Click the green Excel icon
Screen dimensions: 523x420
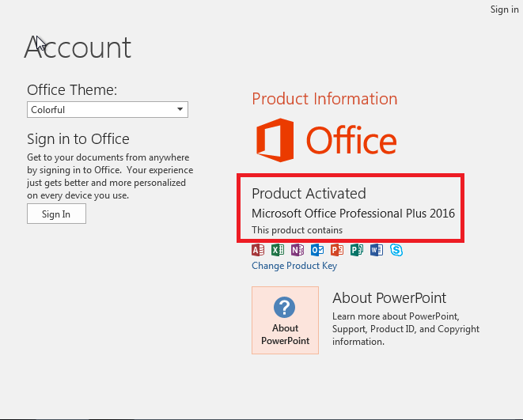tap(278, 250)
